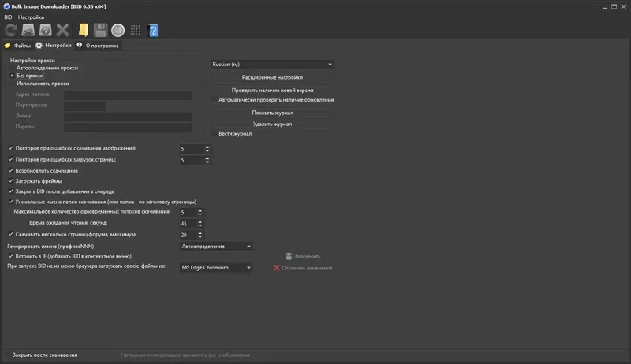The width and height of the screenshot is (631, 364).
Task: Click the Расширенные настройки button
Action: [272, 78]
